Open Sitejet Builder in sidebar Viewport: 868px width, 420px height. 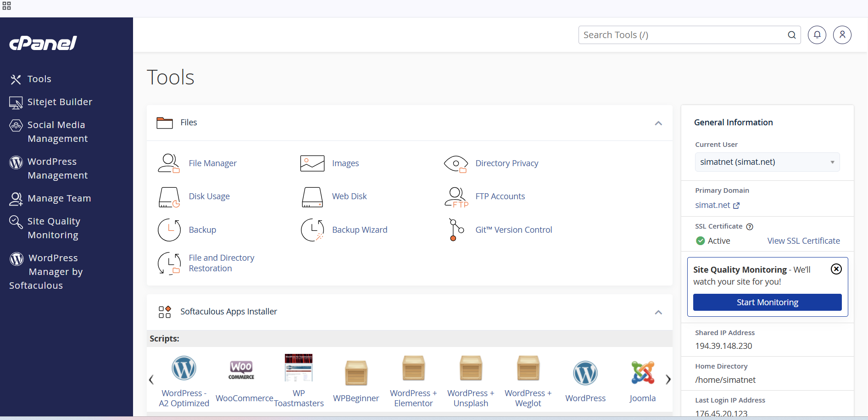pyautogui.click(x=60, y=102)
